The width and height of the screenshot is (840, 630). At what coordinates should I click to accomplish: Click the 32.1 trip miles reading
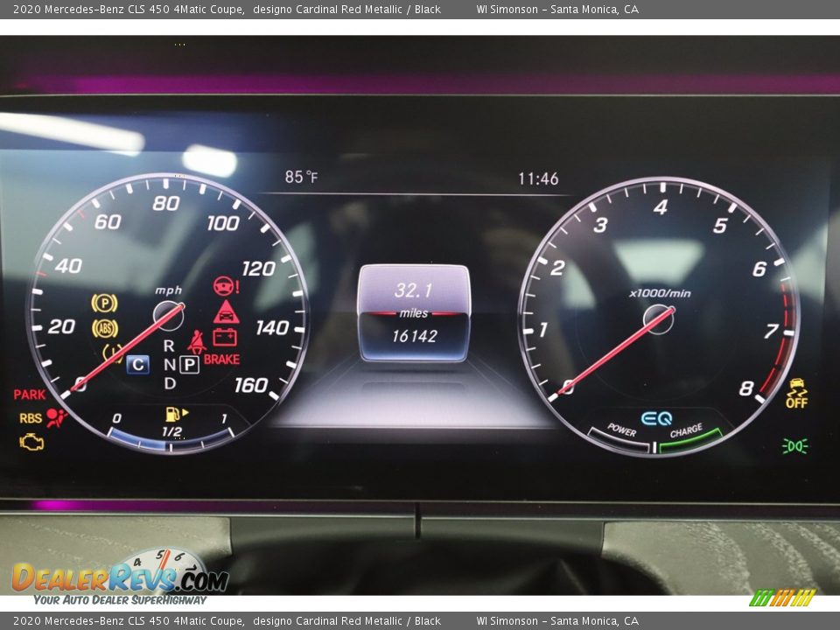pos(413,290)
